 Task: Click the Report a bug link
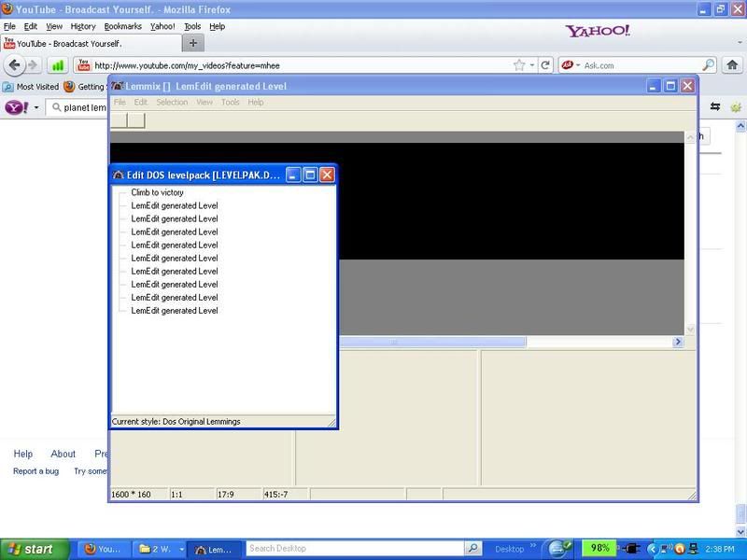click(x=35, y=471)
